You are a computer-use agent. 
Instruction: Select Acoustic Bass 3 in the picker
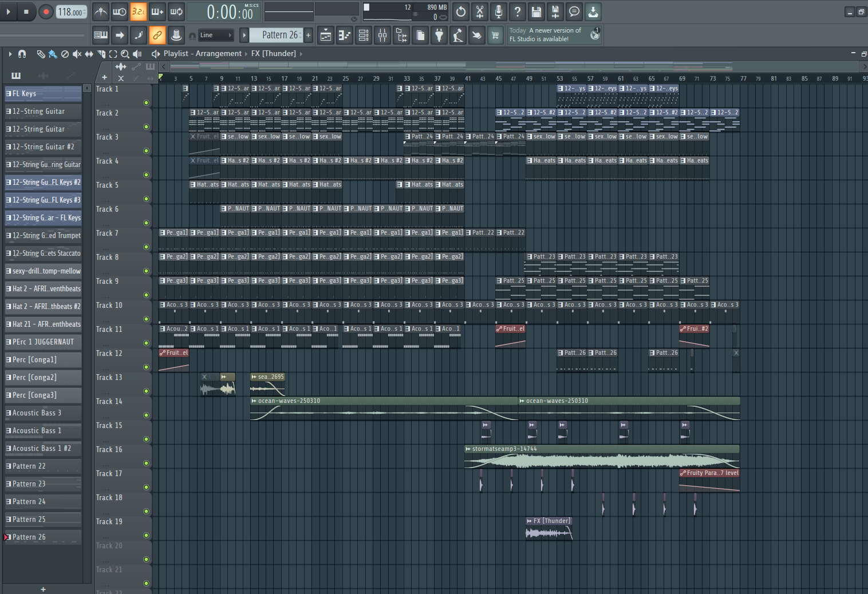[44, 413]
